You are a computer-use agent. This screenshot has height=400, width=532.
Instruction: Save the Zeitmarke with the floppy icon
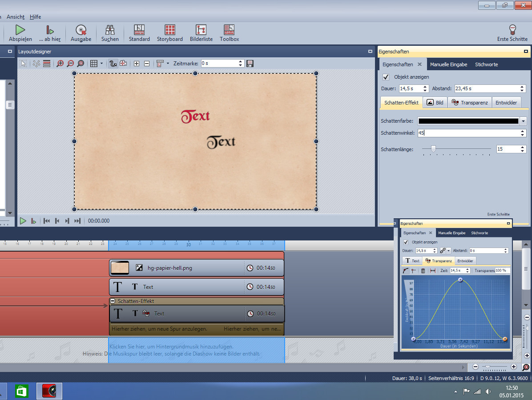(x=250, y=64)
